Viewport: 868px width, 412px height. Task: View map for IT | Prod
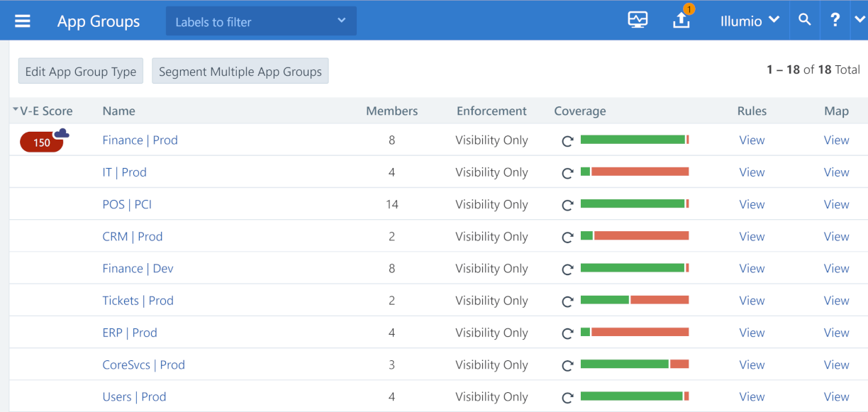pos(836,172)
